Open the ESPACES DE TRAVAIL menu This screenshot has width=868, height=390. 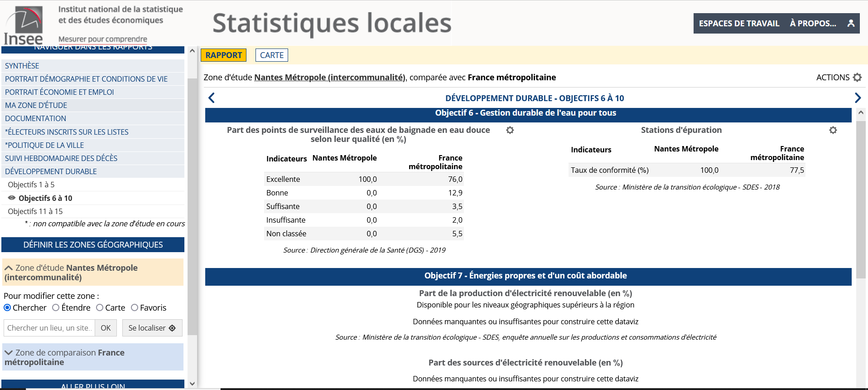point(738,24)
